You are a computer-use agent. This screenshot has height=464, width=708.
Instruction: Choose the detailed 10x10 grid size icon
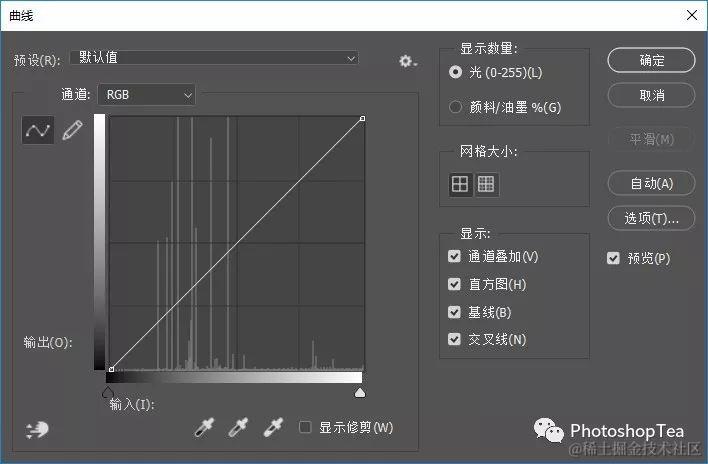tap(486, 184)
